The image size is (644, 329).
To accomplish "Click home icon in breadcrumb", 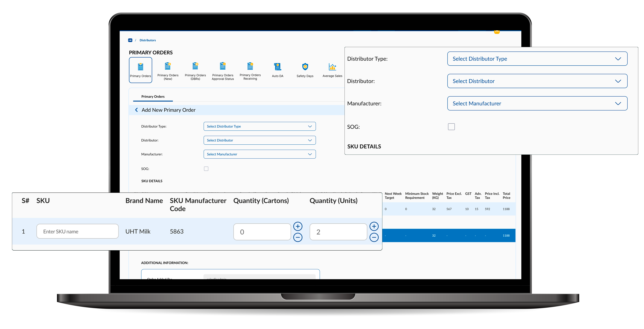I will (130, 40).
